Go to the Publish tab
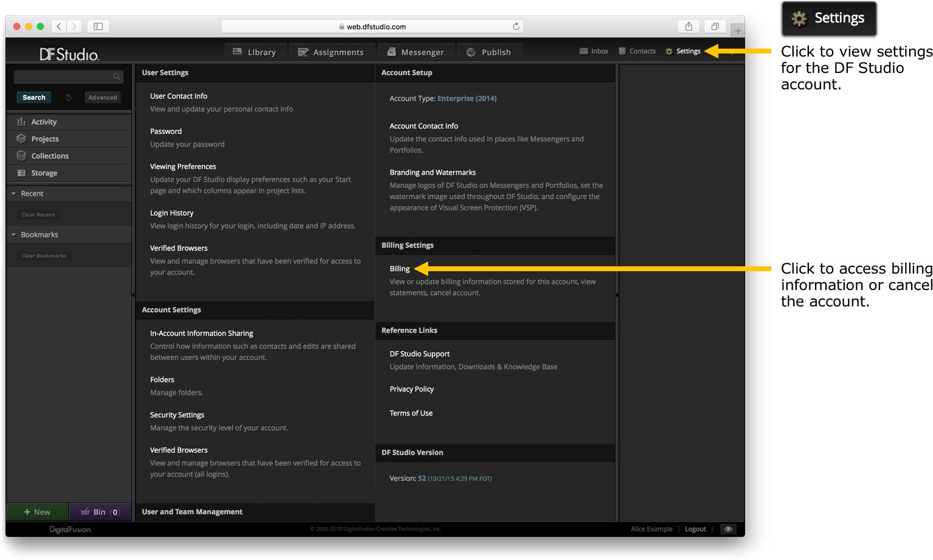933x560 pixels. click(489, 52)
